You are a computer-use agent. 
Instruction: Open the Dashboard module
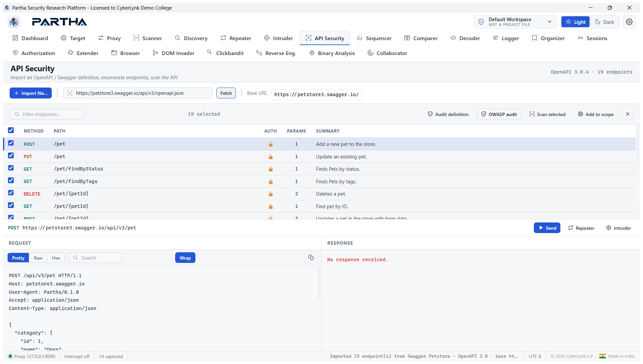[30, 38]
